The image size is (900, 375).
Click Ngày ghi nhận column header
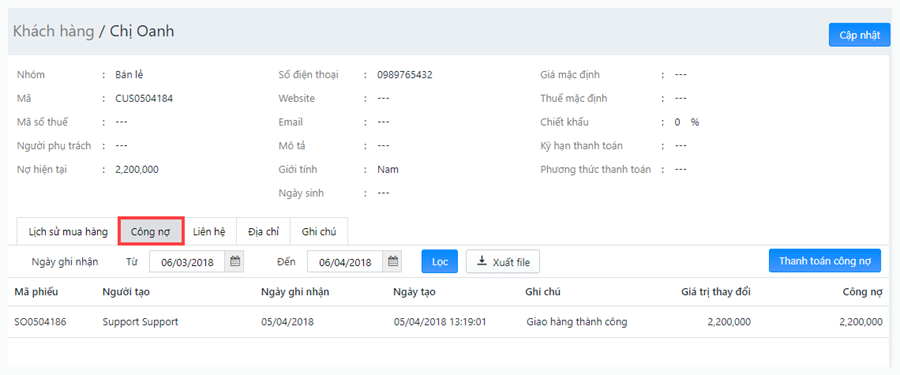294,292
